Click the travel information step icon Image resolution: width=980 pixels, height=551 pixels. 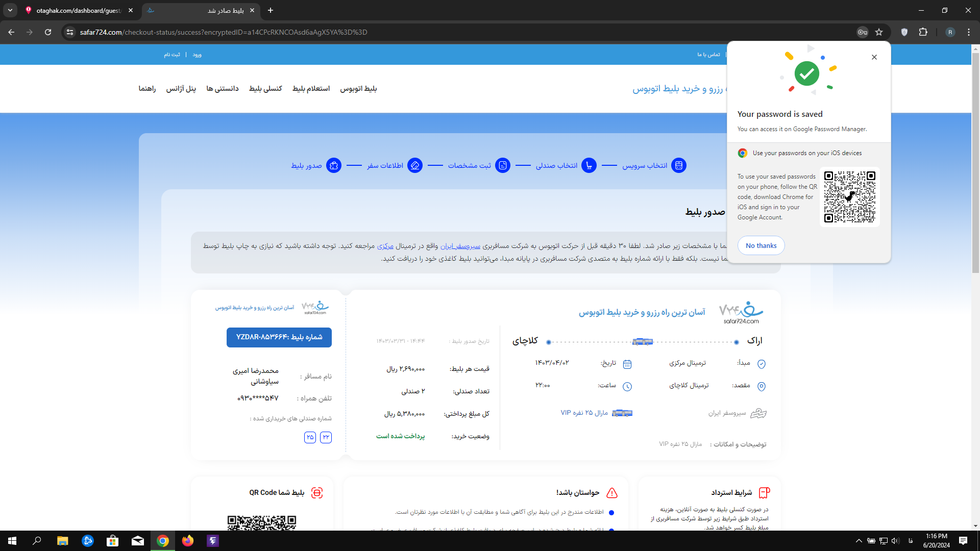click(x=415, y=165)
